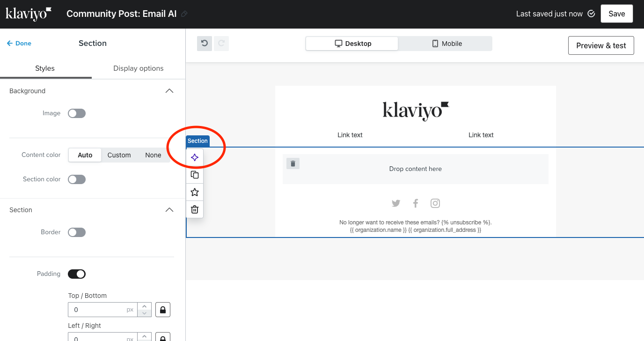Toggle the Top / Bottom padding lock
Viewport: 644px width, 341px height.
pos(163,310)
